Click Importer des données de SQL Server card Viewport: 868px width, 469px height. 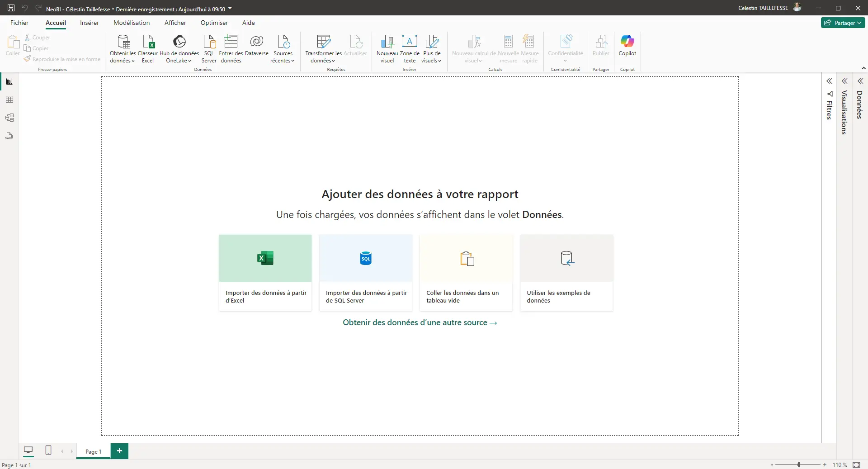(366, 272)
